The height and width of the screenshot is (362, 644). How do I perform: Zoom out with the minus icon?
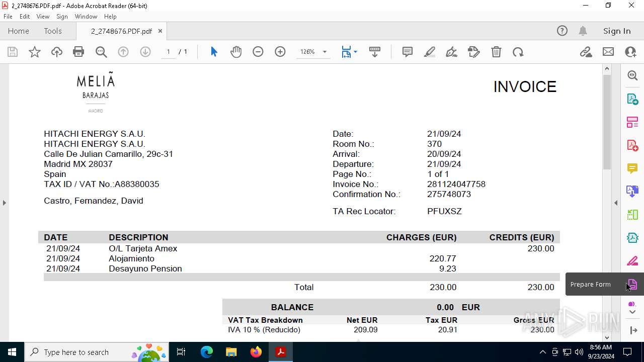(258, 52)
